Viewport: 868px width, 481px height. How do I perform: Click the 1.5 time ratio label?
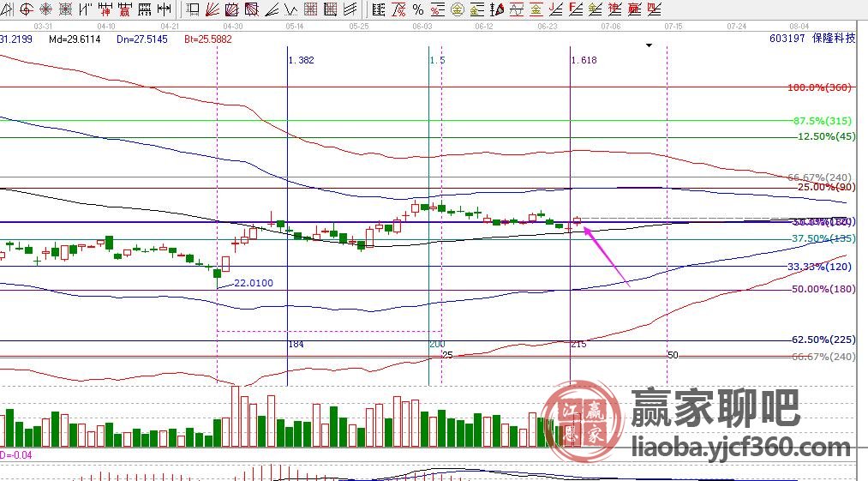pos(437,60)
